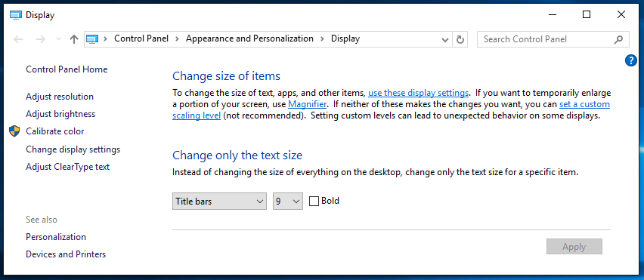The height and width of the screenshot is (280, 644).
Task: Open Devices and Printers link
Action: pos(66,254)
